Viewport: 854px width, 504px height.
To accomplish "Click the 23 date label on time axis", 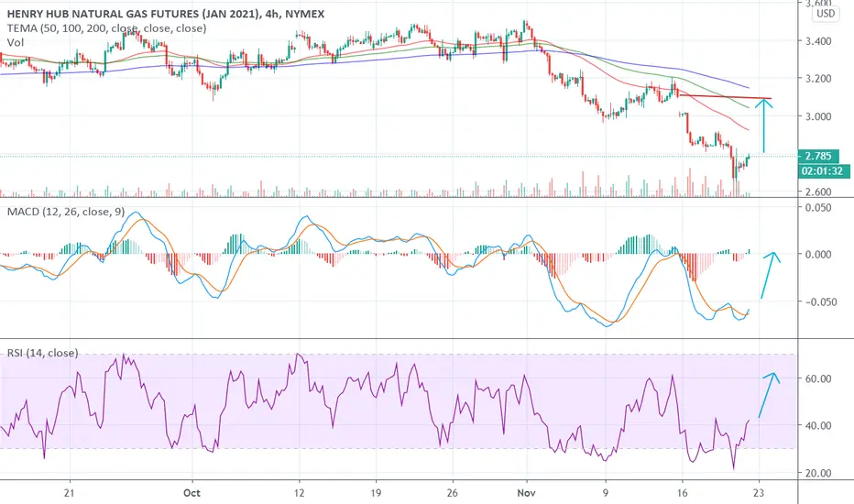I will click(x=759, y=493).
